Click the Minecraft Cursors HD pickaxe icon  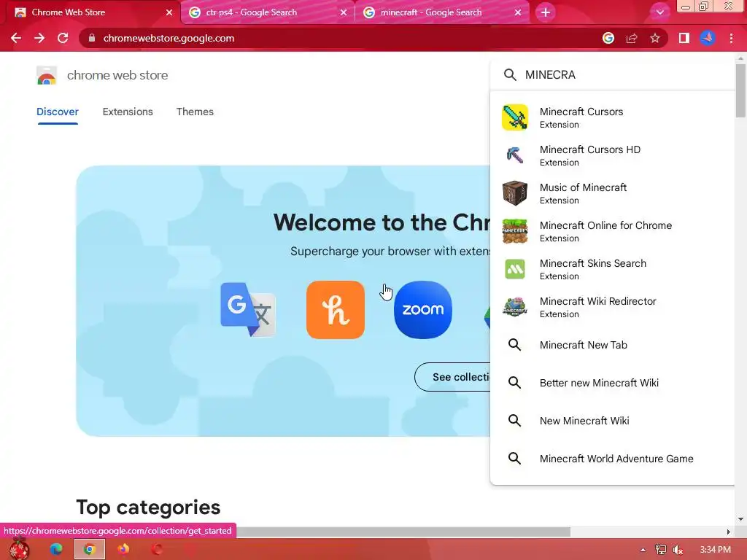click(514, 155)
